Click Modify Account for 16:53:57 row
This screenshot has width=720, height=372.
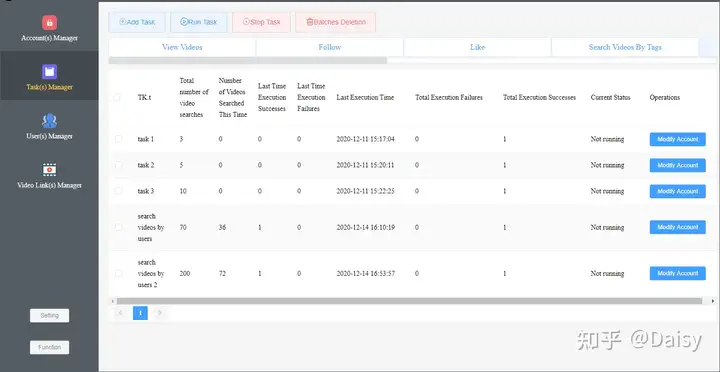pos(678,273)
